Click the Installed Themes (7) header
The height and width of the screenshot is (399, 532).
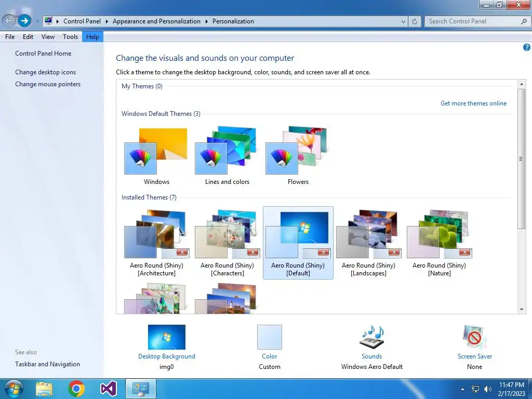149,197
